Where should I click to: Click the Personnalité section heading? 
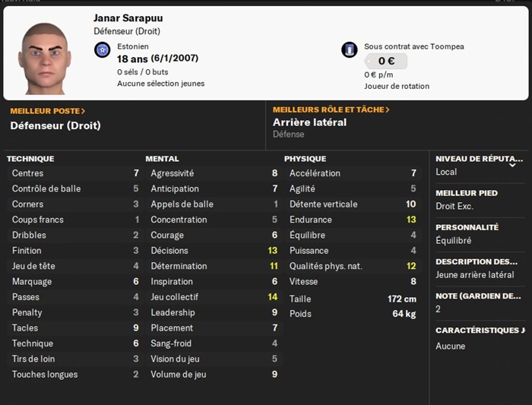tap(467, 227)
